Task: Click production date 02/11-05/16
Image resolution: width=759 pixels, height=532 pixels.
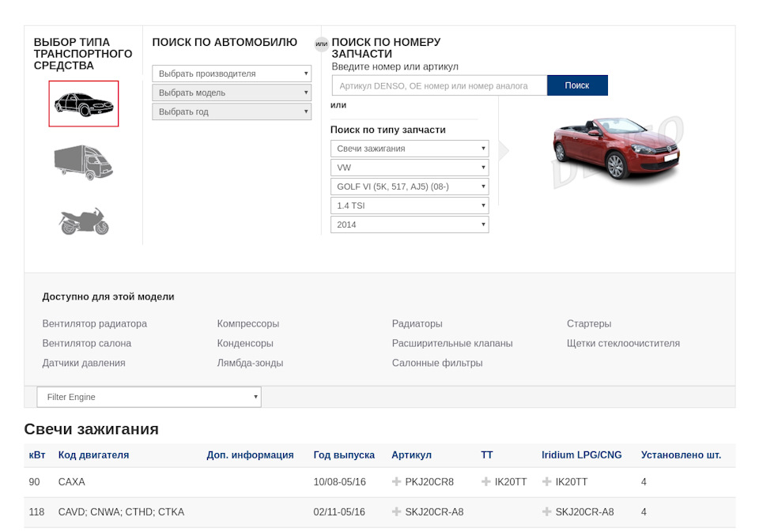Action: [339, 511]
